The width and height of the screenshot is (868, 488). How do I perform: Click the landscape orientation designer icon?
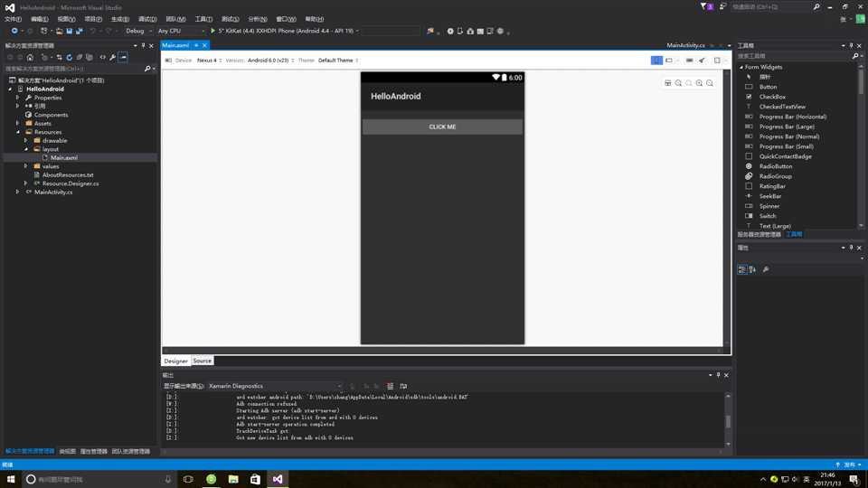click(x=669, y=61)
